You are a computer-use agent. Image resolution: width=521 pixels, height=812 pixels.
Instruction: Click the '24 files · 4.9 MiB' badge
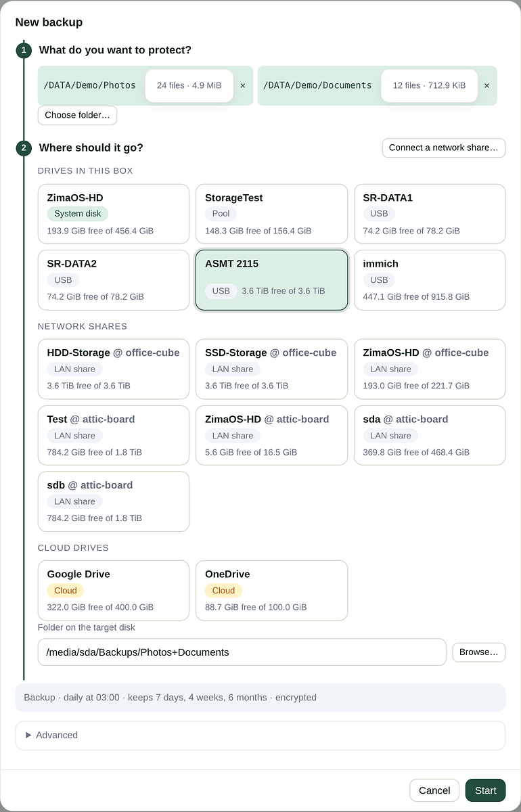tap(189, 86)
